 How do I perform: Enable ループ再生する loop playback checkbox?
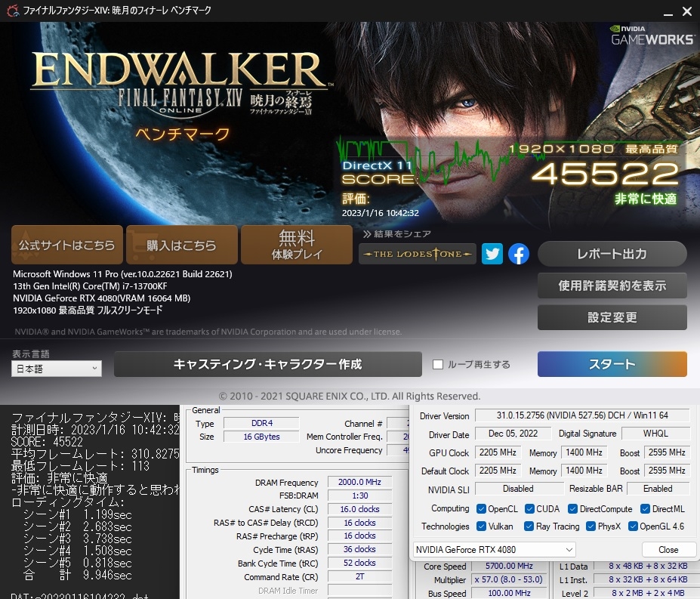(x=438, y=365)
